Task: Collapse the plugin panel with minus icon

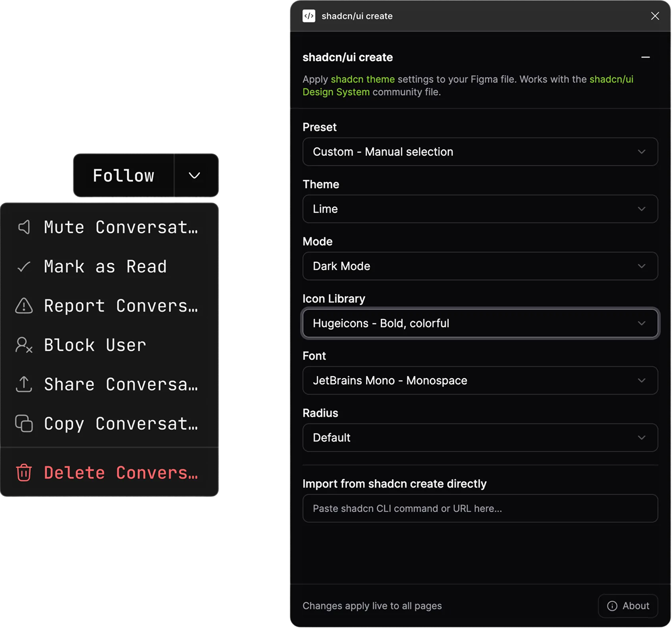Action: 645,57
